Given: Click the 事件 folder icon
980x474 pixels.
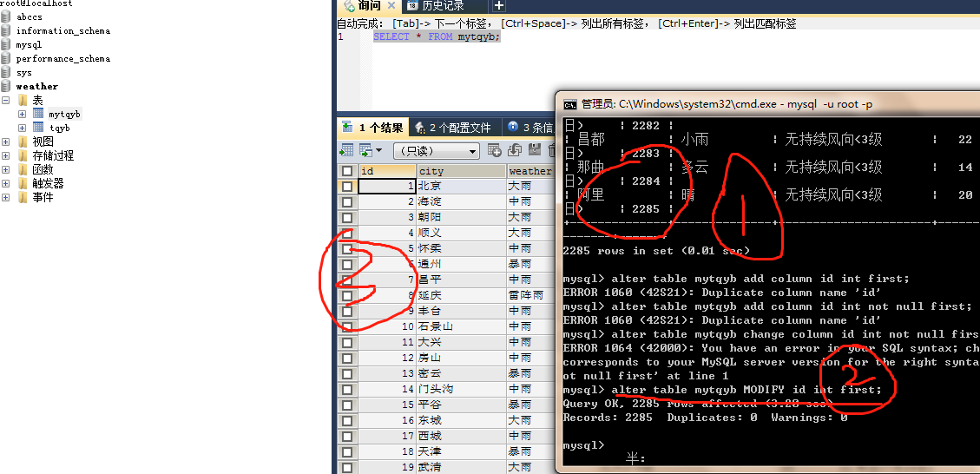Looking at the screenshot, I should tap(23, 197).
